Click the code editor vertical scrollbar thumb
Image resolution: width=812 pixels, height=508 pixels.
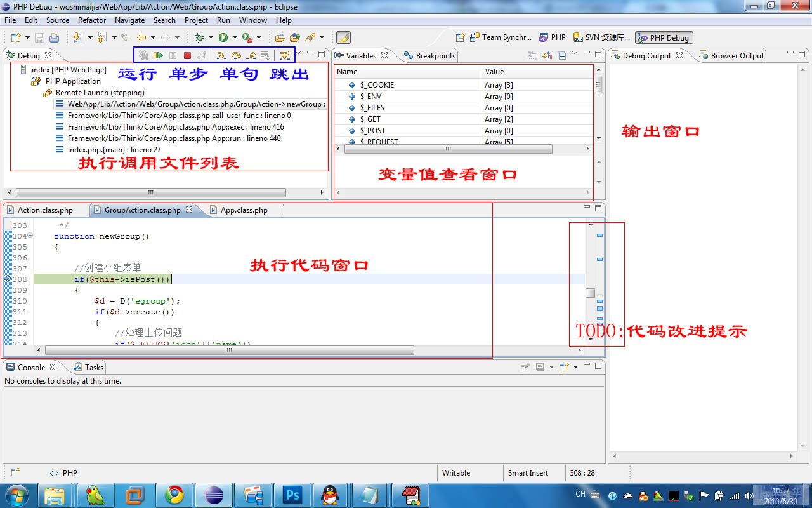[x=590, y=293]
